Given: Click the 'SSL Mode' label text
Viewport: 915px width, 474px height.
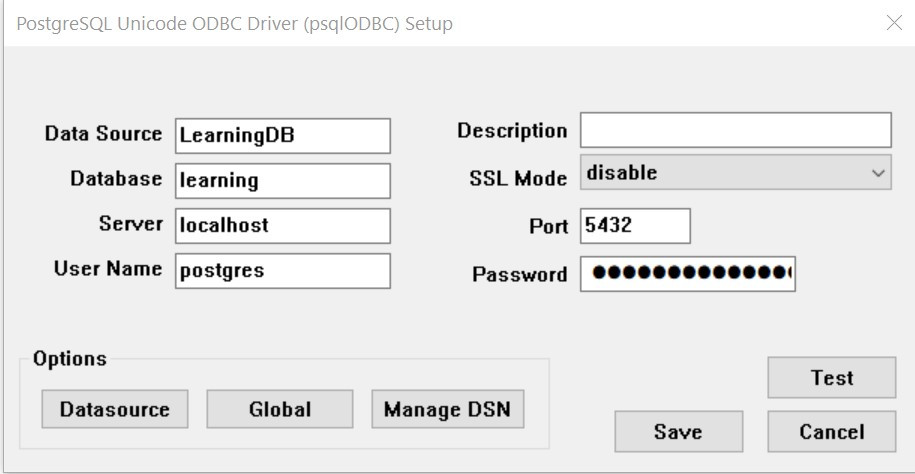Looking at the screenshot, I should pyautogui.click(x=518, y=178).
